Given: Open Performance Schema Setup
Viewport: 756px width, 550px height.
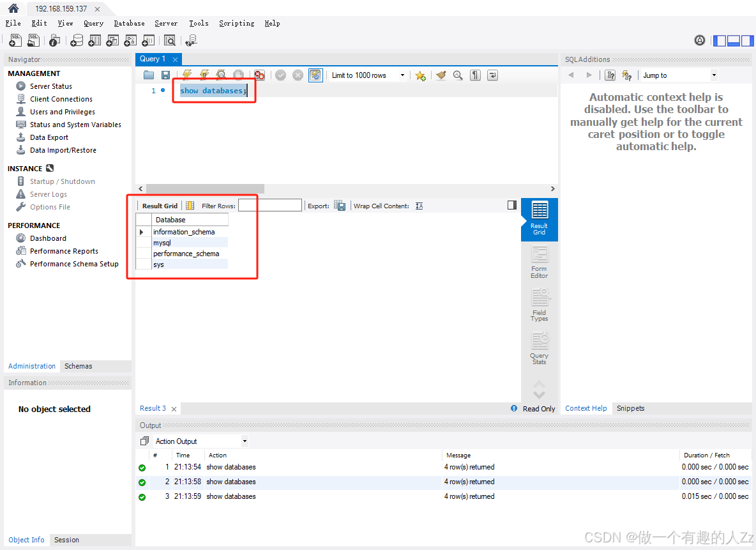Looking at the screenshot, I should [74, 264].
